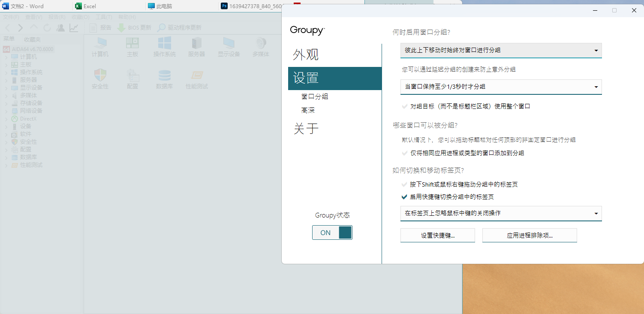
Task: Uncheck 启用快捷键切换分组中的标签页 checkbox
Action: (404, 197)
